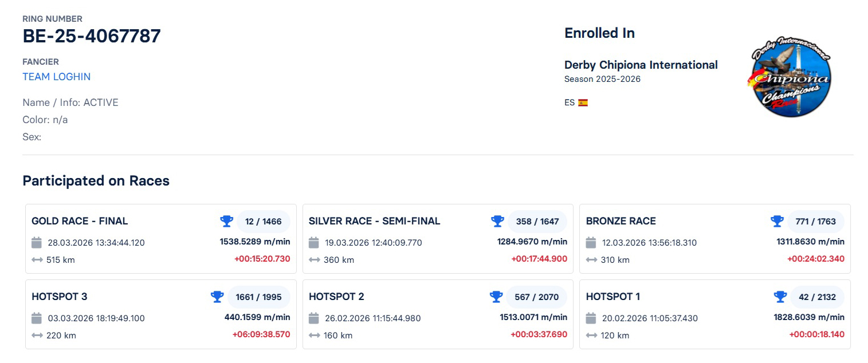Click the distance arrows icon beside 160 km
This screenshot has width=868, height=363.
313,335
